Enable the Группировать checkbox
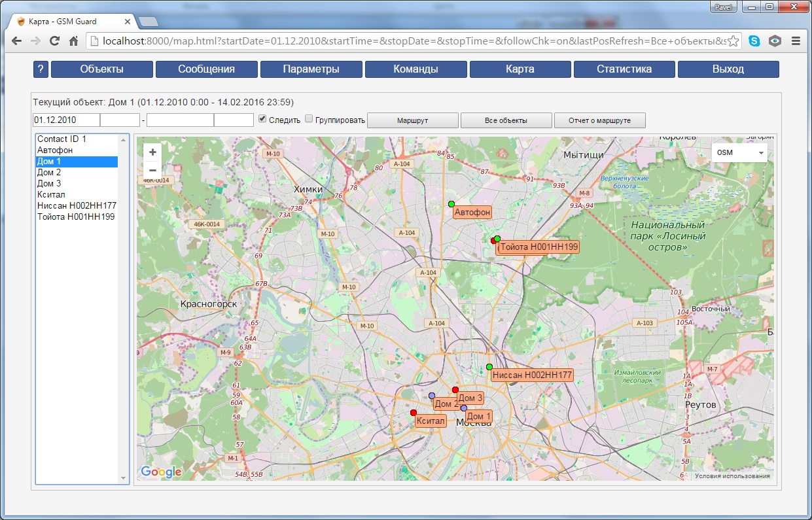 point(309,119)
